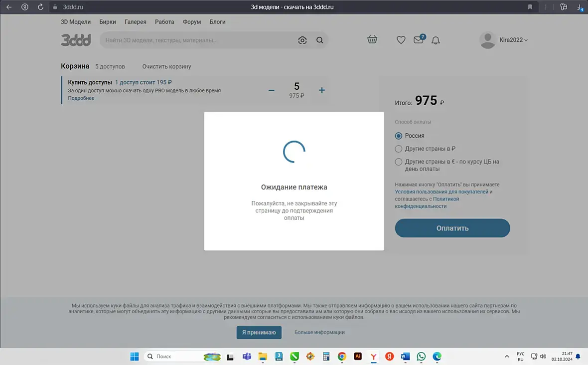Click the Yandex home icon in the browser bar

tap(25, 7)
